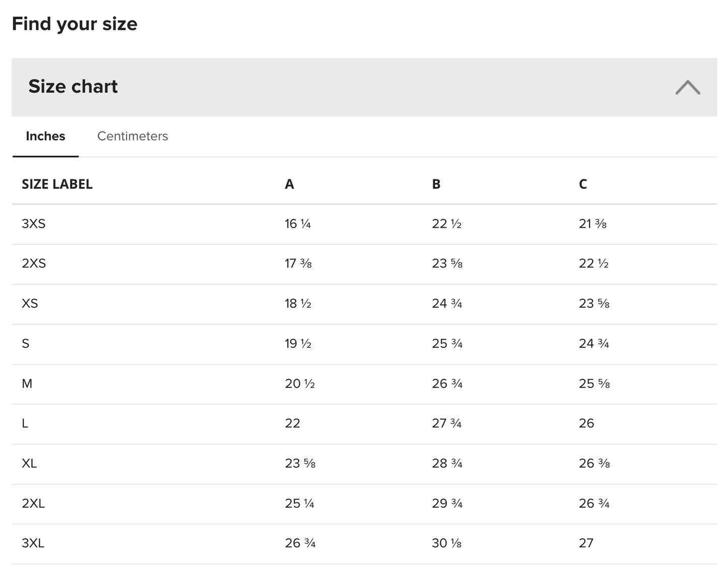
Task: Click the S size row label
Action: (x=26, y=344)
